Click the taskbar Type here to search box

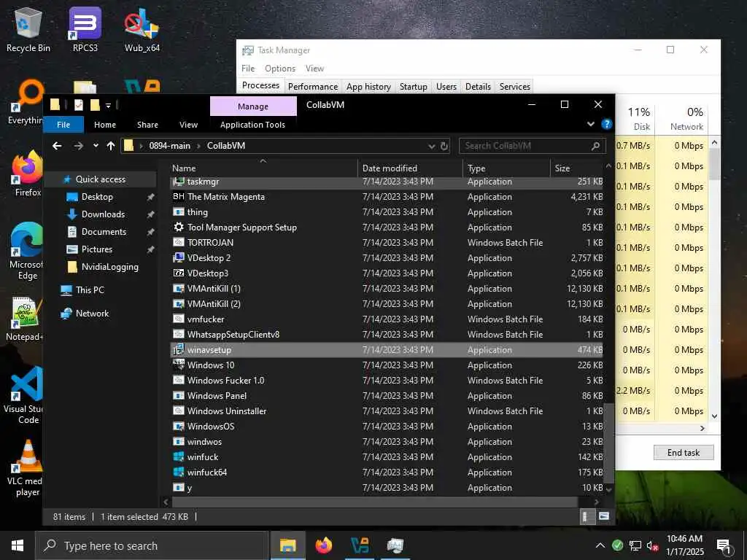[x=152, y=545]
